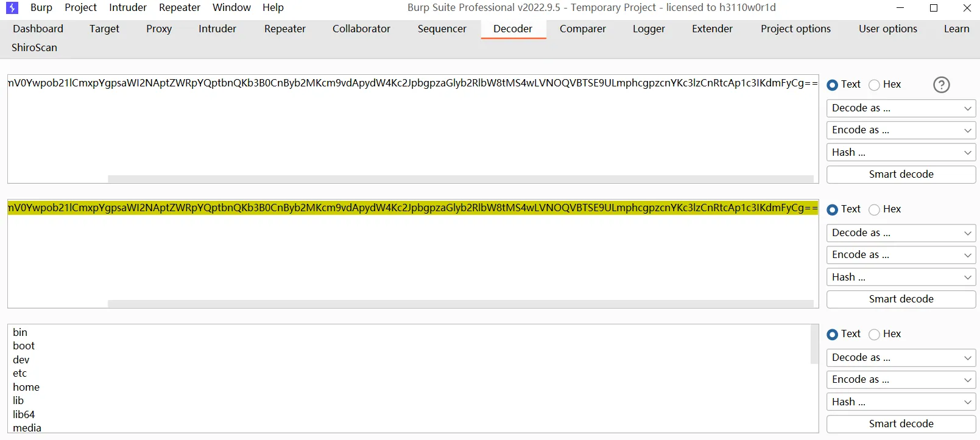Expand 'Encode as' dropdown in third panel

pos(901,380)
